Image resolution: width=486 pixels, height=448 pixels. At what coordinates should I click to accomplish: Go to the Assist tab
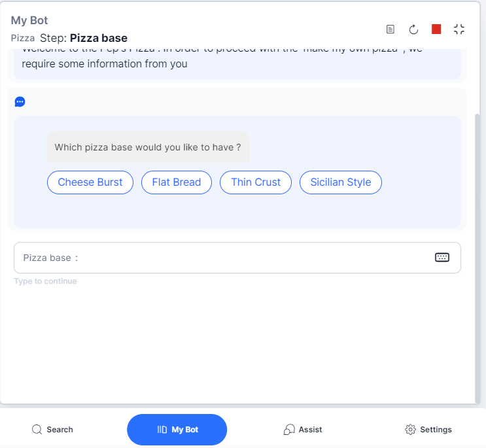(x=303, y=430)
